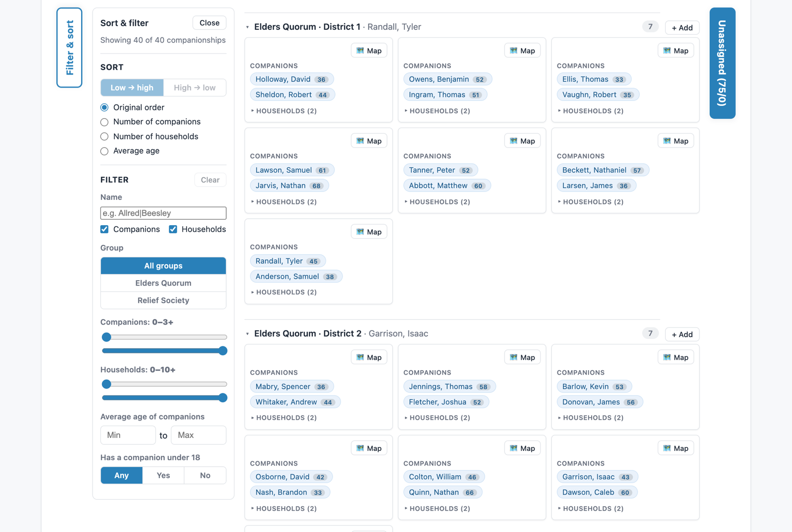
Task: Choose Yes for companion under 18
Action: click(x=163, y=476)
